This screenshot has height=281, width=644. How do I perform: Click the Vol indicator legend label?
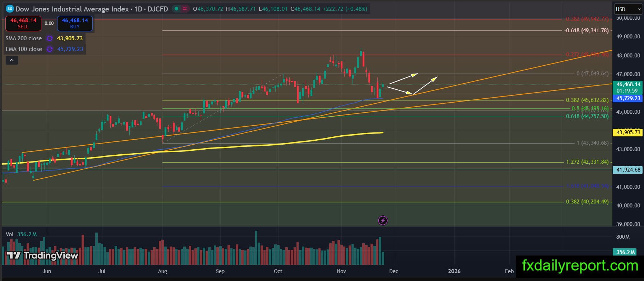[10, 234]
